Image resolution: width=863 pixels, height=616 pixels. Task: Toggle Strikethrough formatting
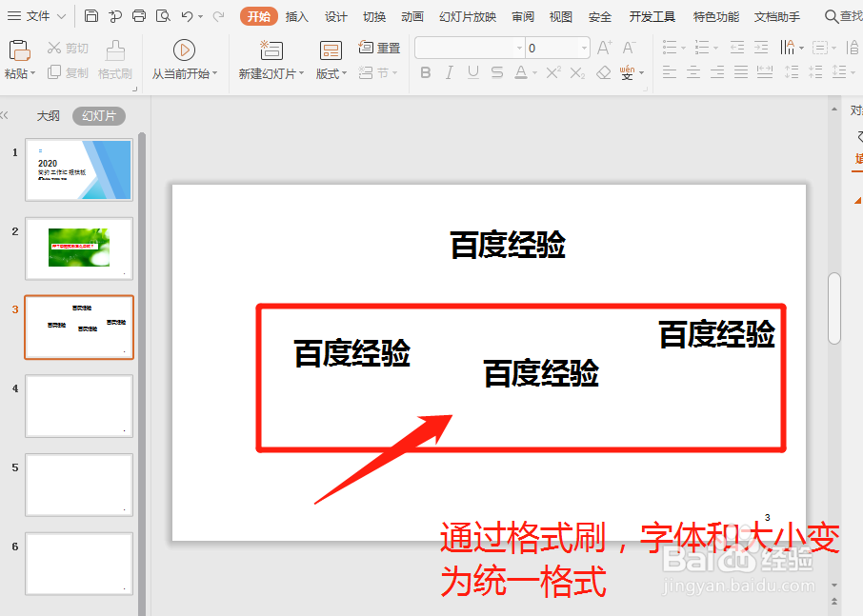pos(497,72)
